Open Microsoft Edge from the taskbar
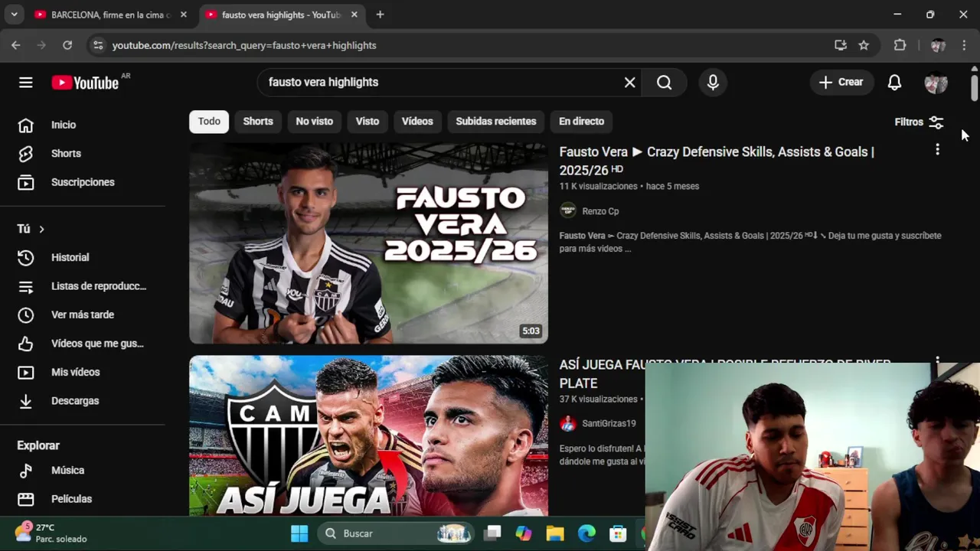Screen dimensions: 980x551 click(x=586, y=533)
